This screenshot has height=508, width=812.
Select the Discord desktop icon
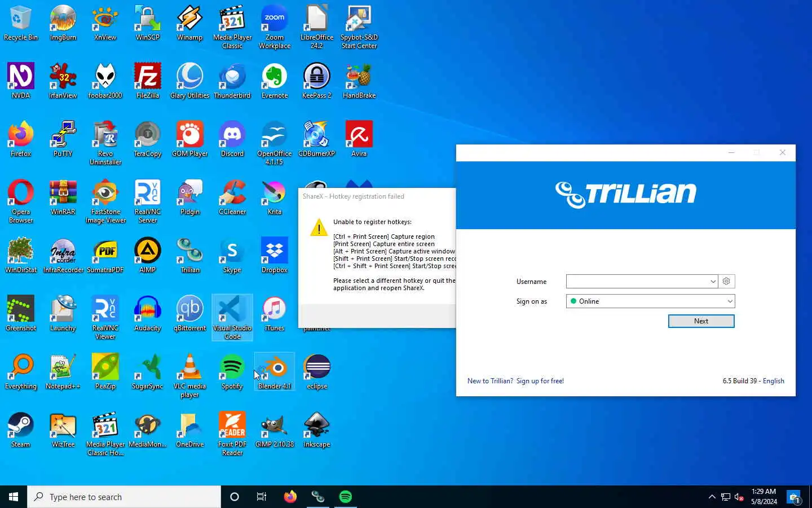(x=232, y=139)
